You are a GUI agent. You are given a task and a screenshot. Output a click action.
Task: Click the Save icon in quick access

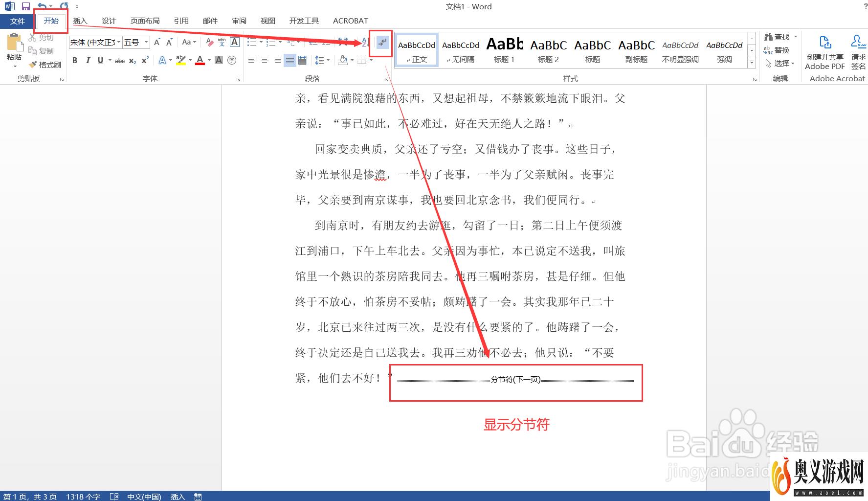point(26,6)
